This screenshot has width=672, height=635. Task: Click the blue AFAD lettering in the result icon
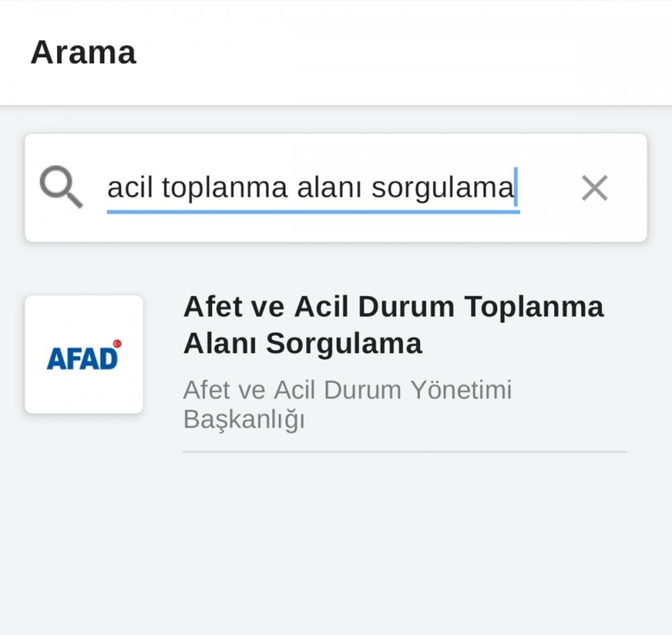pyautogui.click(x=81, y=359)
